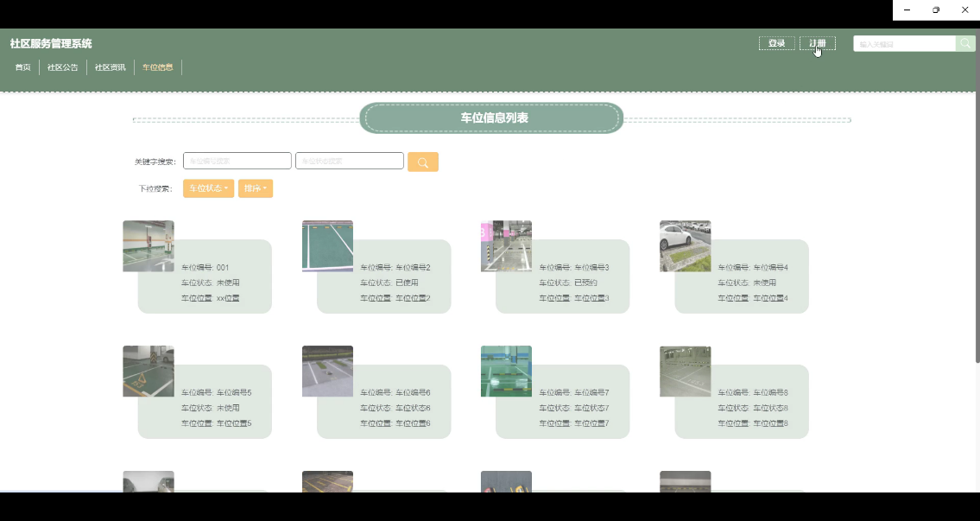The image size is (980, 521).
Task: Click 车位状态: 已预约 on card 3
Action: [568, 283]
